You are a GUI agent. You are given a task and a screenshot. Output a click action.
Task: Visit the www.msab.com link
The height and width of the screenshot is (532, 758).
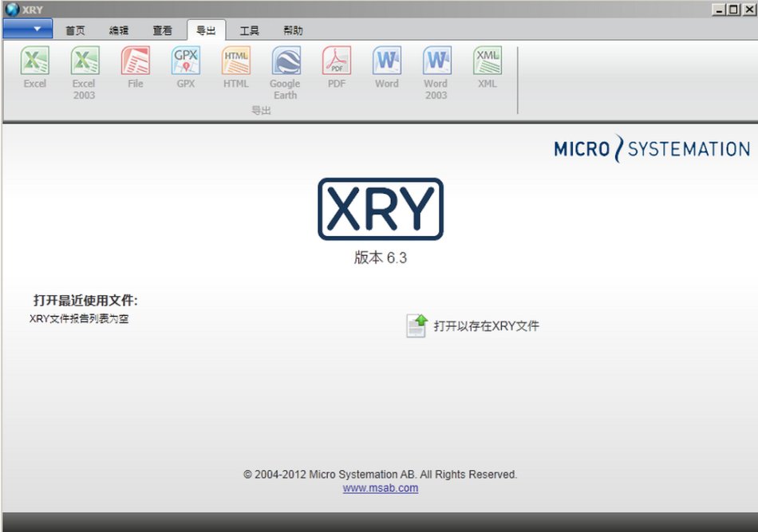pos(381,488)
